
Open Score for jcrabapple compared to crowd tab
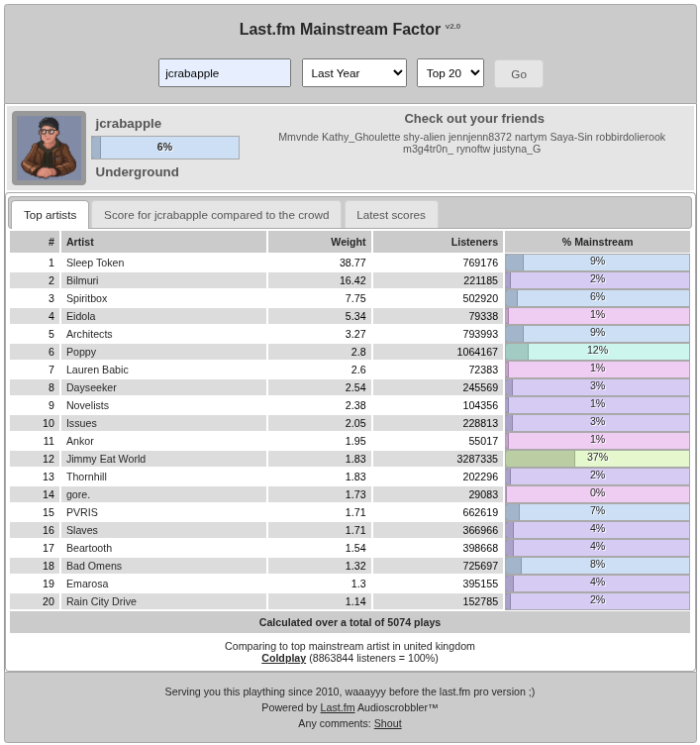coord(216,215)
